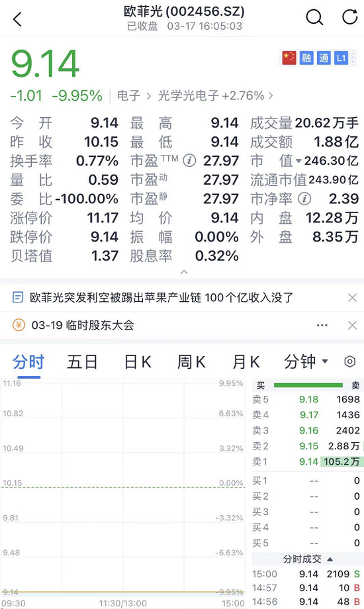Screen dimensions: 364x609
Task: Tap the 涨停价 11.17 value
Action: [x=103, y=218]
